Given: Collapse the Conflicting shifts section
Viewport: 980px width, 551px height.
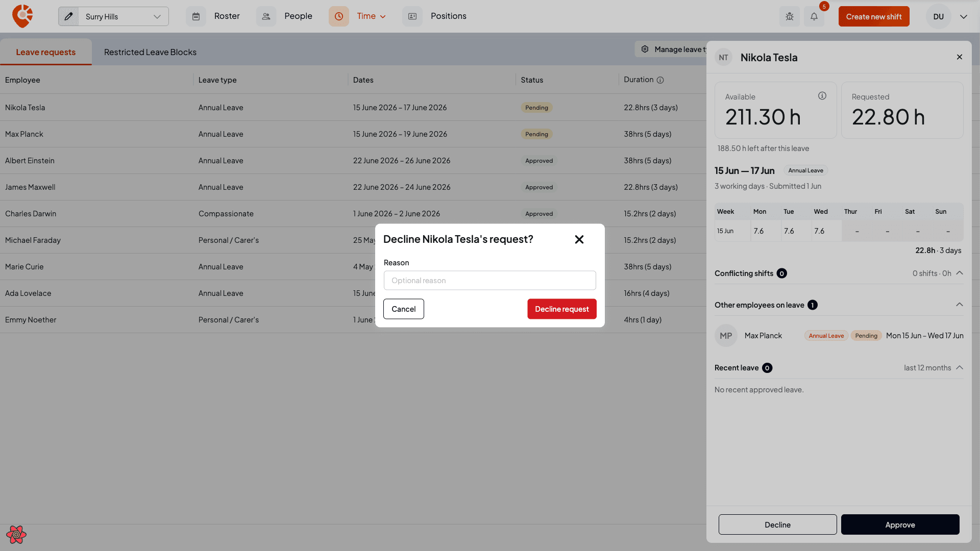Looking at the screenshot, I should pyautogui.click(x=960, y=273).
